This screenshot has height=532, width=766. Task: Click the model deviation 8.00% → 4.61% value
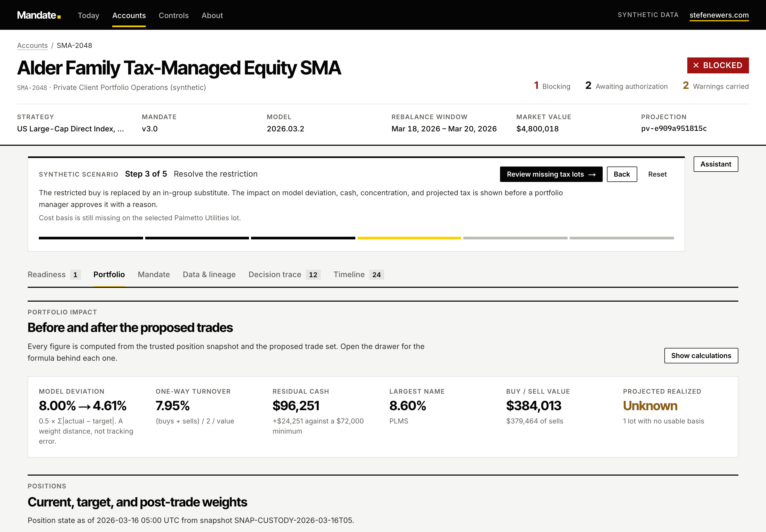82,406
